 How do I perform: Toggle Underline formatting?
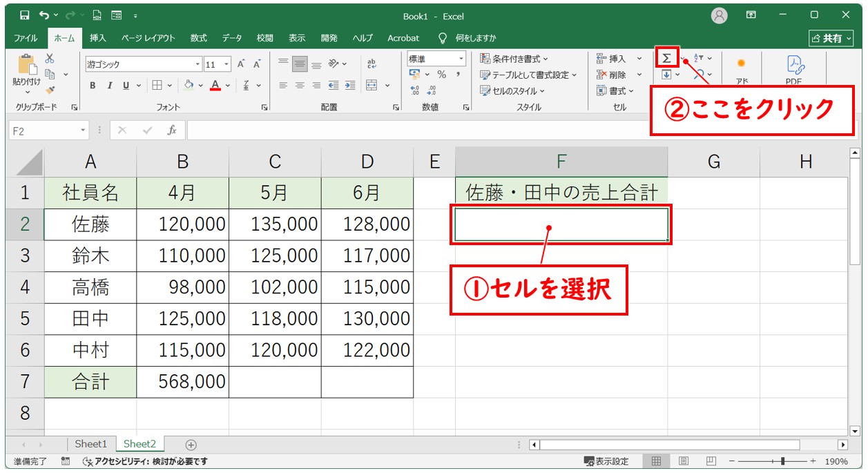click(x=126, y=86)
